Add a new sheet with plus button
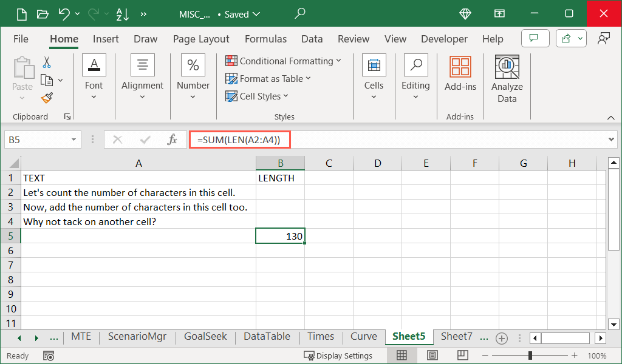The height and width of the screenshot is (364, 622). [x=502, y=338]
